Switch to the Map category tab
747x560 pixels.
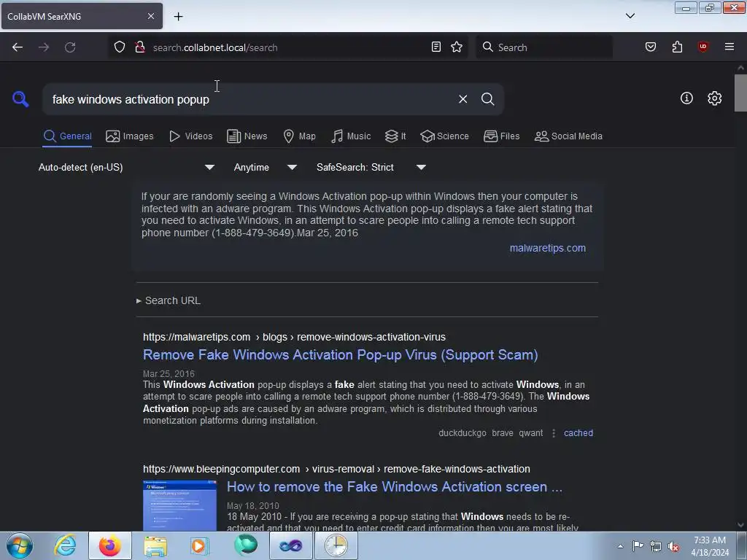tap(300, 136)
